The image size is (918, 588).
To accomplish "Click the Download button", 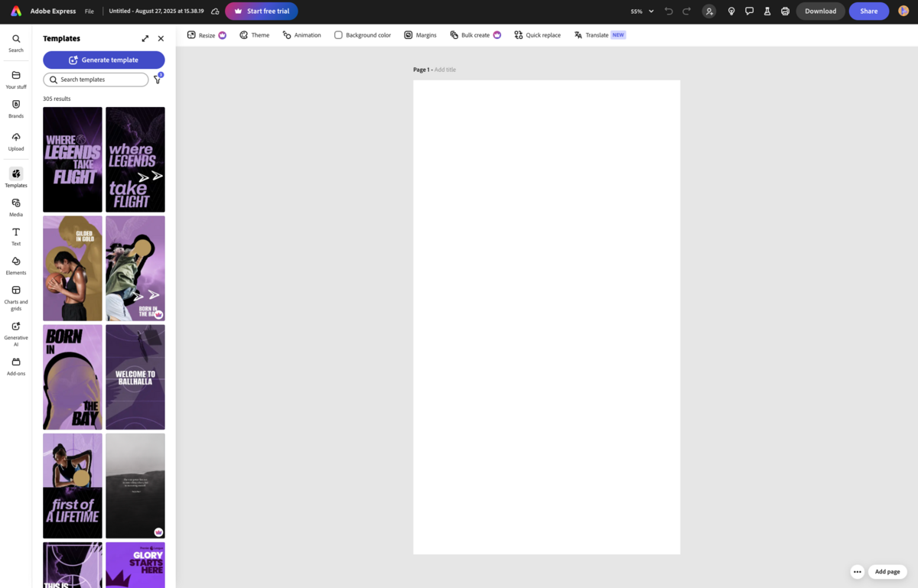I will coord(820,11).
